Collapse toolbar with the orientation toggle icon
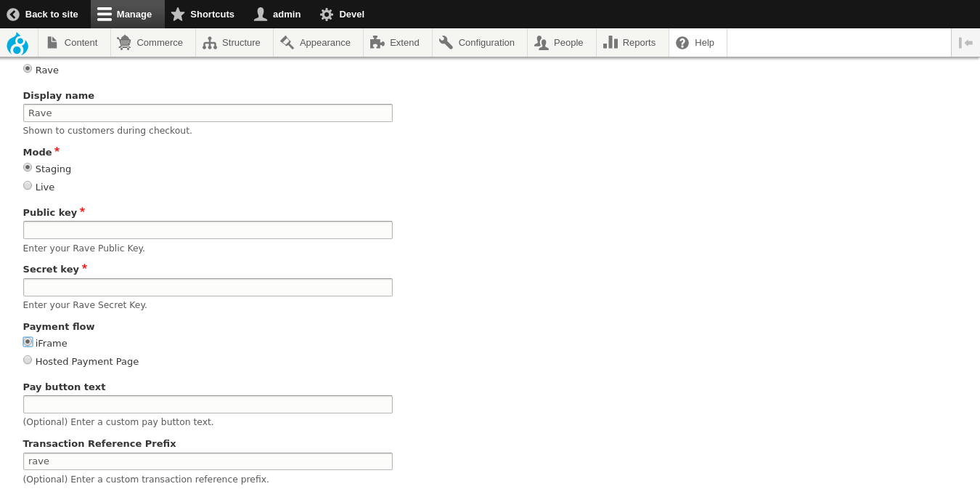This screenshot has width=980, height=489. [x=965, y=43]
